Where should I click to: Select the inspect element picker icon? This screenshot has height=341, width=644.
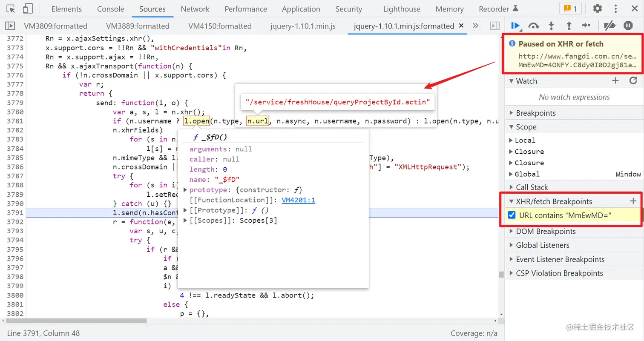tap(11, 9)
